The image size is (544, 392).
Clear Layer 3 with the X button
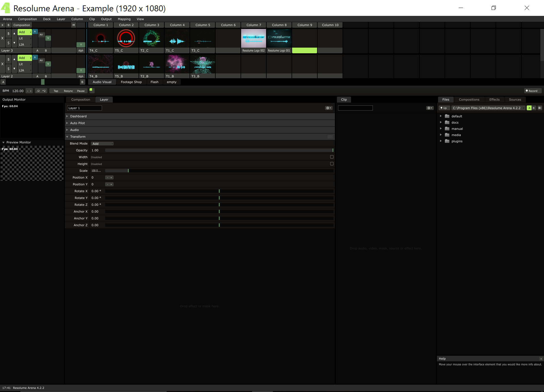[3, 38]
